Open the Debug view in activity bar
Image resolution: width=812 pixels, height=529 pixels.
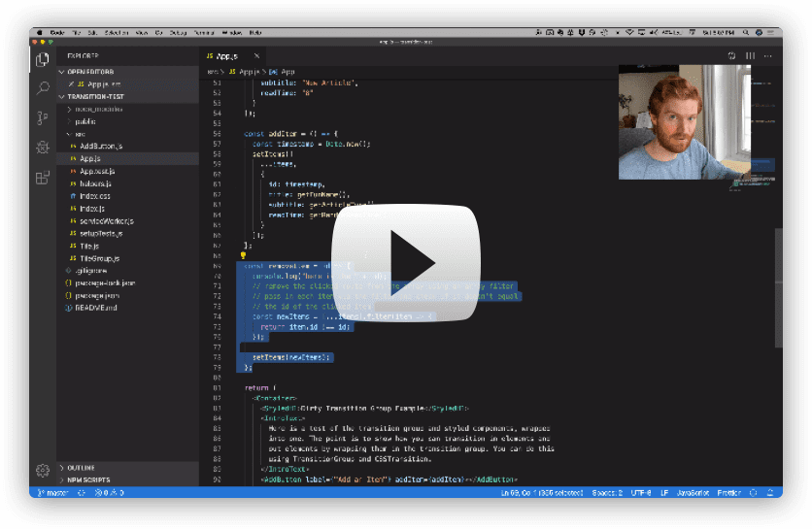(43, 148)
